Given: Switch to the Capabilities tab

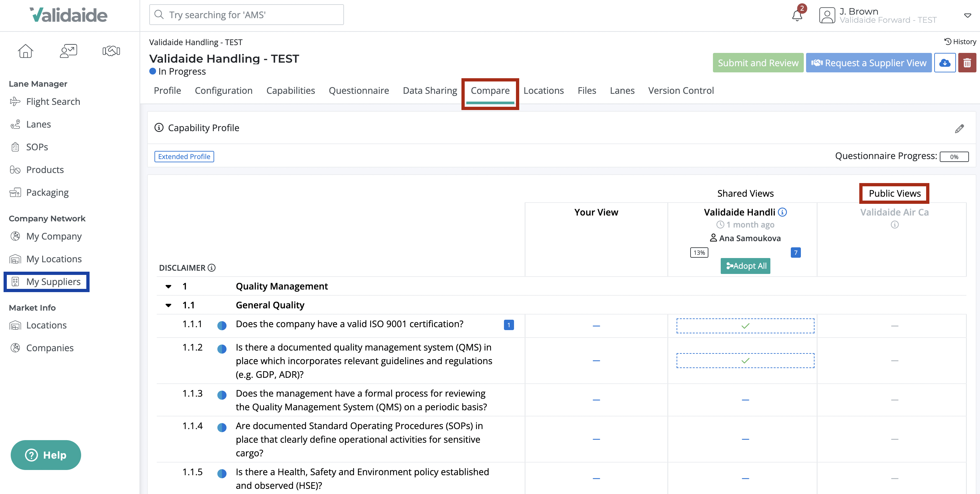Looking at the screenshot, I should click(x=291, y=91).
